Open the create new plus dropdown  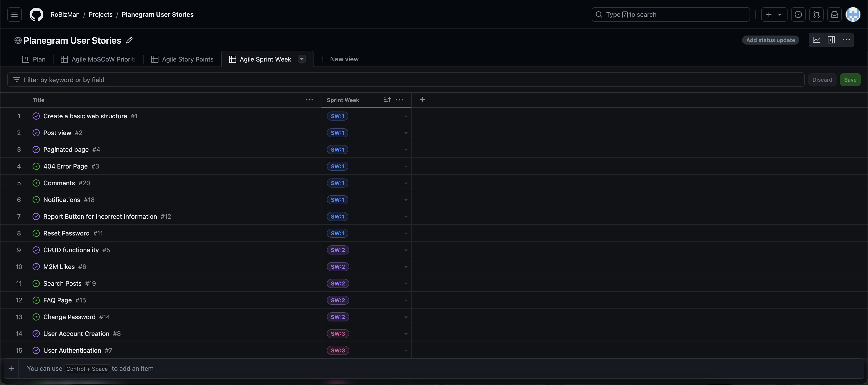(x=774, y=14)
